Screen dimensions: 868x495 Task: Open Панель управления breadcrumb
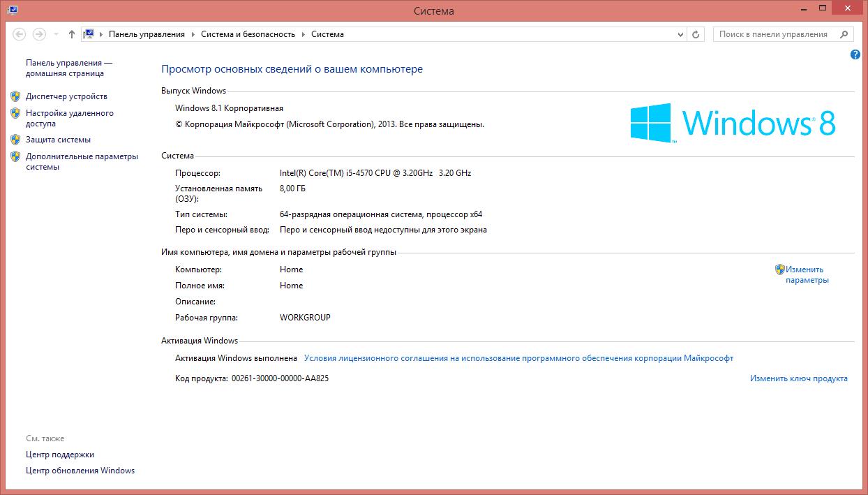click(x=147, y=34)
